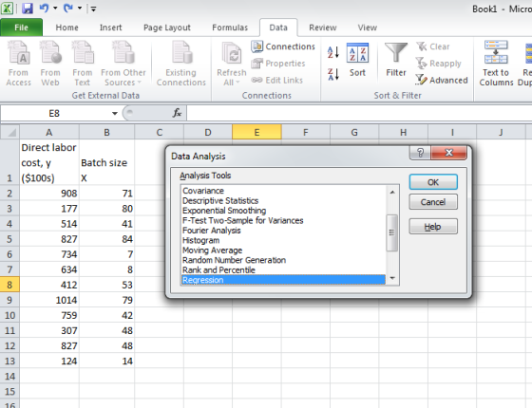Click Help button in Data Analysis dialog
Viewport: 532px width, 408px height.
pos(433,227)
